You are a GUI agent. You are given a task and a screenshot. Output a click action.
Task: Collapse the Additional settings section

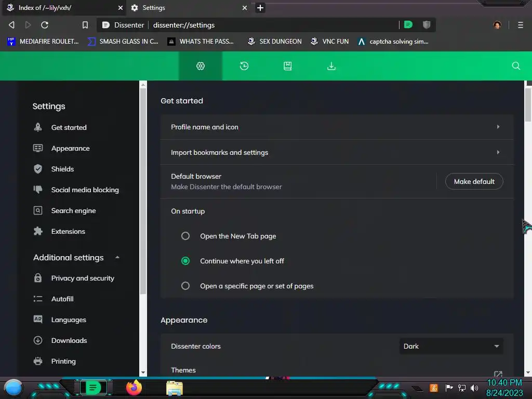click(x=117, y=258)
